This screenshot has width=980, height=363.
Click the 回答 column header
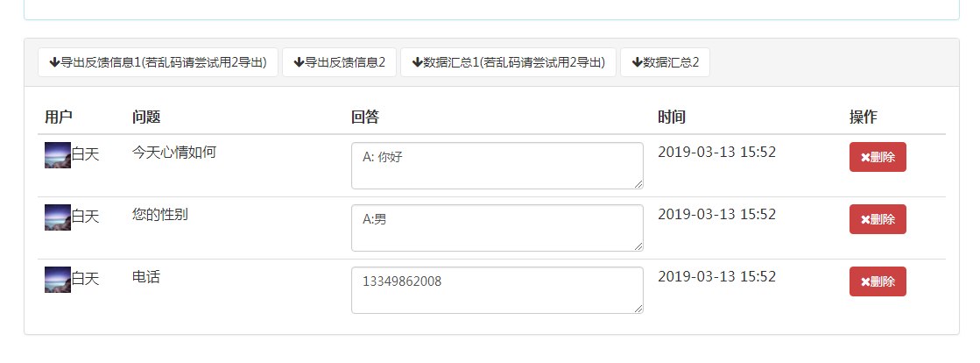point(365,117)
